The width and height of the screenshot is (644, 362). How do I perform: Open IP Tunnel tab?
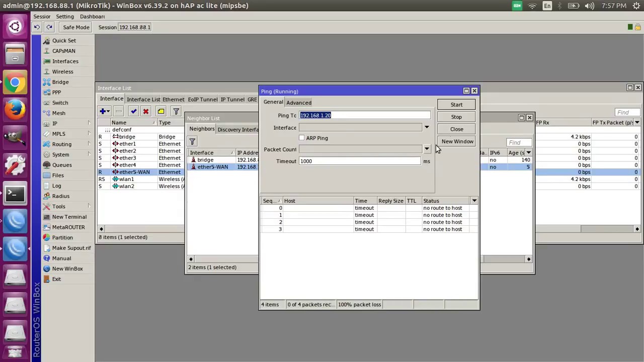click(232, 100)
